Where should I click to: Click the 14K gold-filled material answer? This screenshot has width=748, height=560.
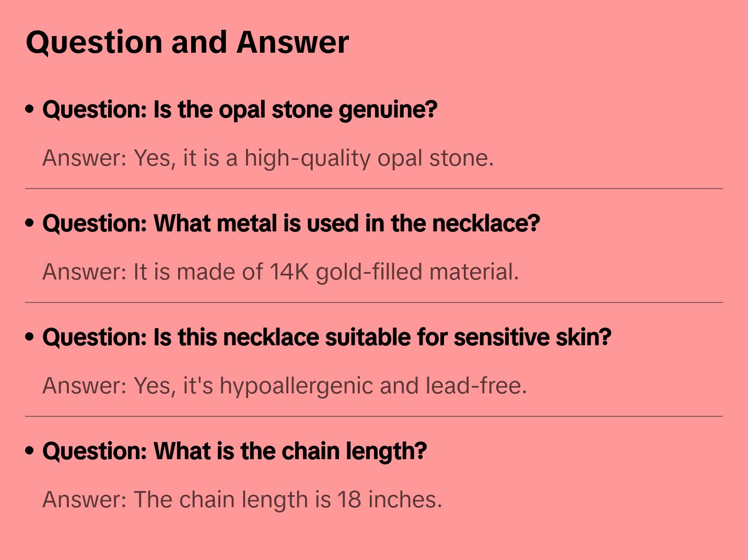coord(280,272)
